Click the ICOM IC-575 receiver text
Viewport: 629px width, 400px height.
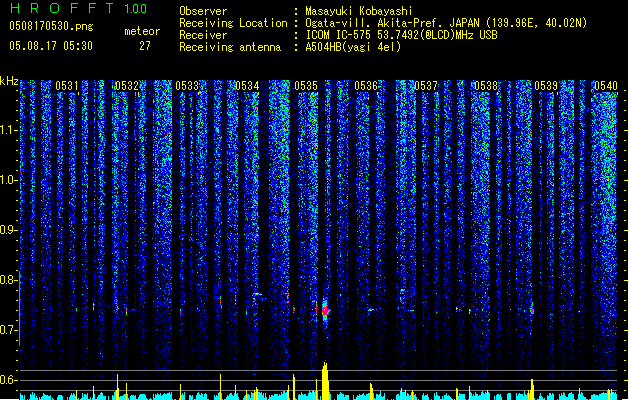pyautogui.click(x=402, y=35)
